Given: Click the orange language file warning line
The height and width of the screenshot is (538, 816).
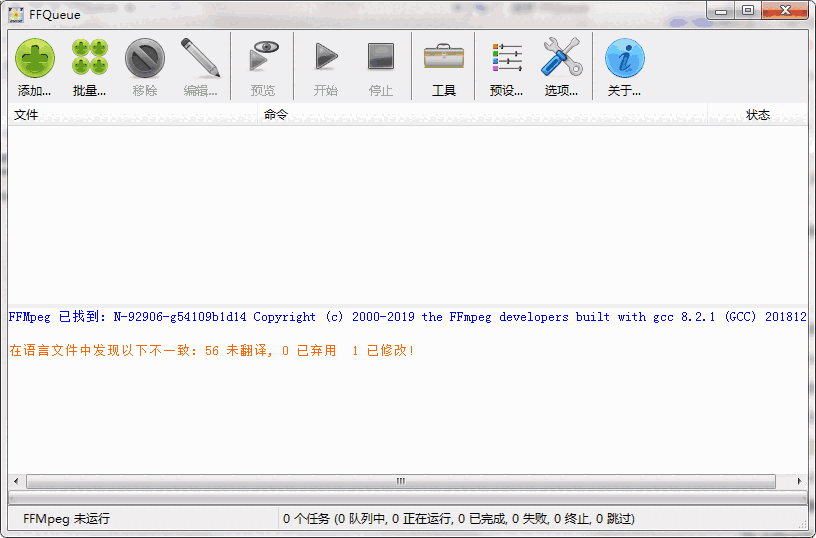Looking at the screenshot, I should coord(210,351).
